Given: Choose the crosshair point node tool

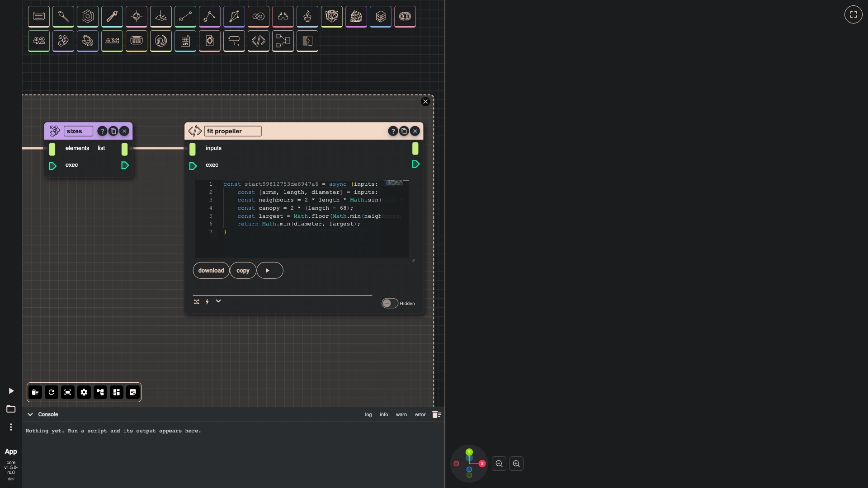Looking at the screenshot, I should pyautogui.click(x=137, y=17).
